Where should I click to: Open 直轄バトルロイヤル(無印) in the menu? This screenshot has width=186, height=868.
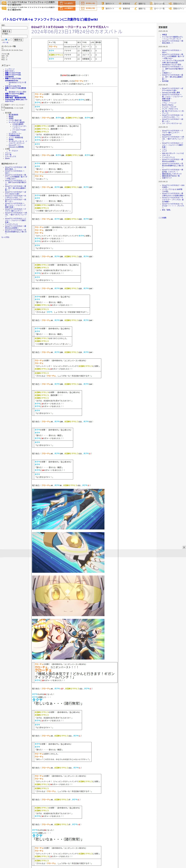[x=14, y=94]
